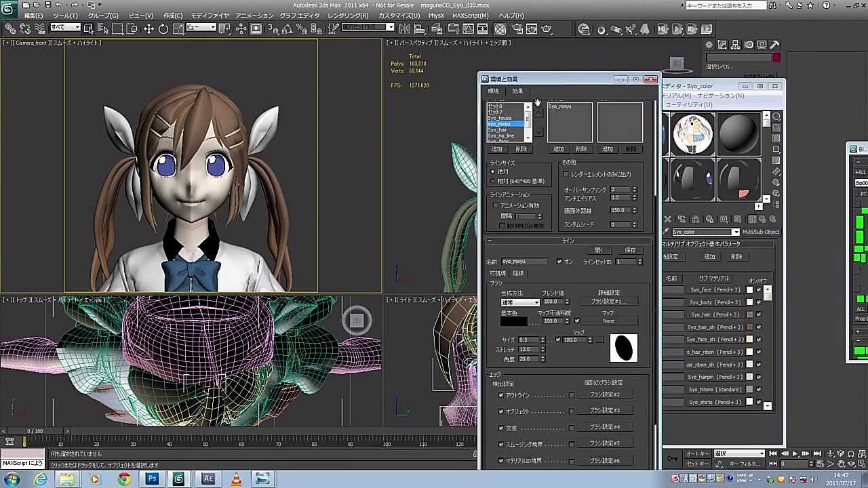The width and height of the screenshot is (868, 488).
Task: Open Select by Name list tool
Action: [103, 29]
